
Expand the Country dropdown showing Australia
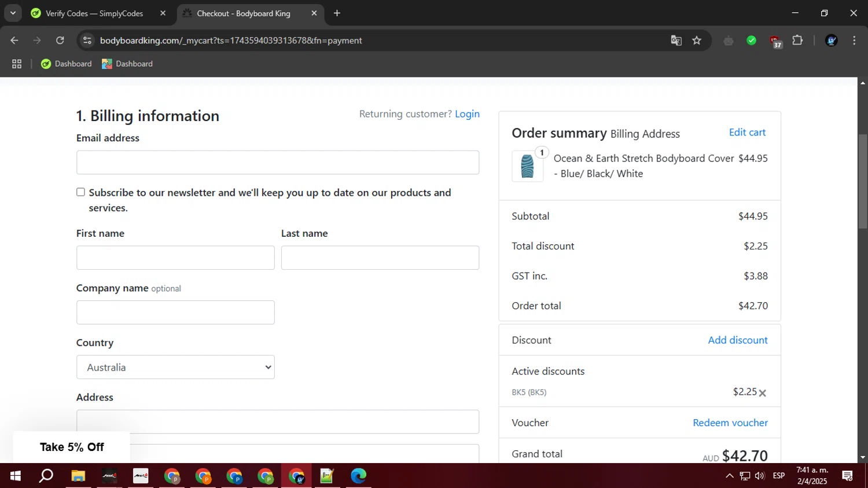(x=175, y=367)
